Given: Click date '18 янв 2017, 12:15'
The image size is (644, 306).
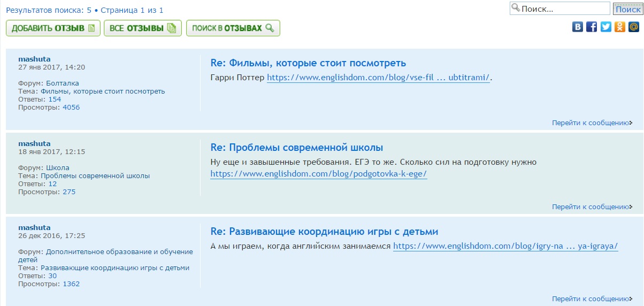Looking at the screenshot, I should 51,151.
